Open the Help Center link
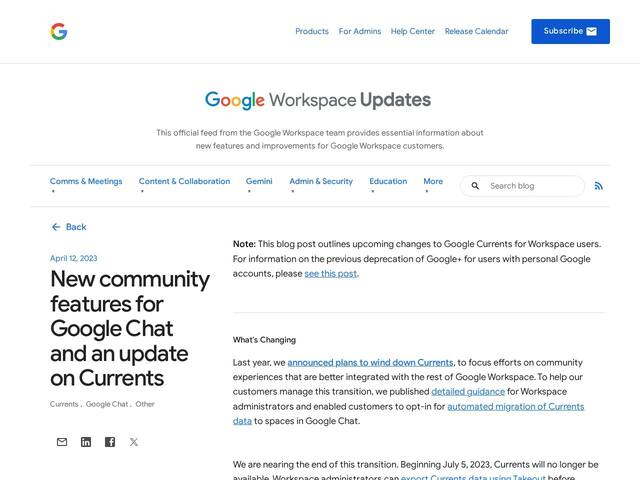The width and height of the screenshot is (640, 480). pyautogui.click(x=413, y=31)
